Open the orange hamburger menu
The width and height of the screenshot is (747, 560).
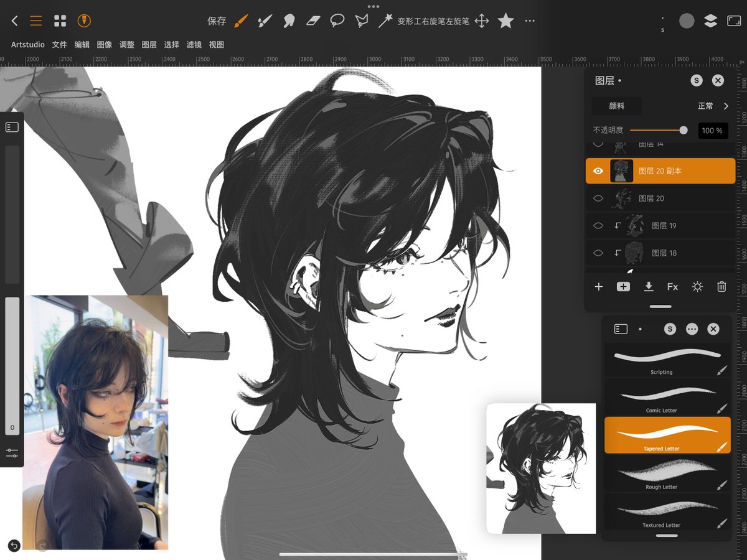(36, 21)
